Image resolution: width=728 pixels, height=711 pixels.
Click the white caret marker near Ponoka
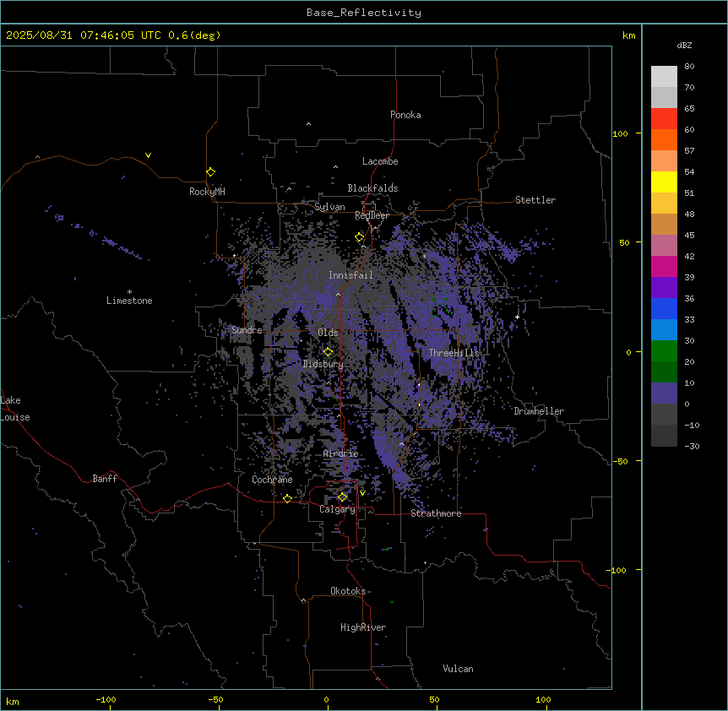point(308,124)
